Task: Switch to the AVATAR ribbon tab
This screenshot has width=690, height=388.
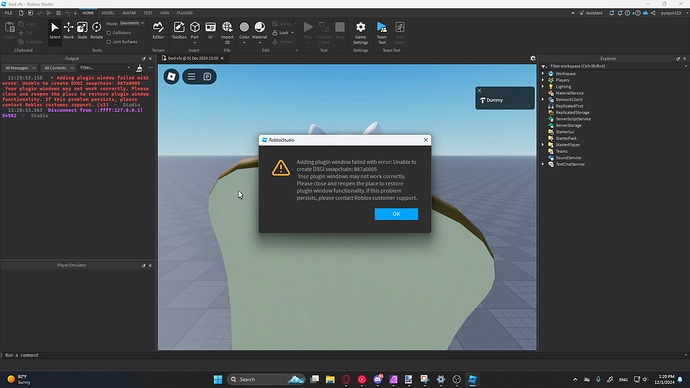Action: (x=129, y=13)
